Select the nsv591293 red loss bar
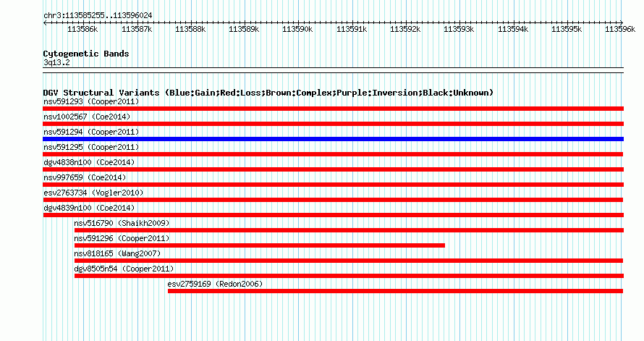The width and height of the screenshot is (644, 341). (x=333, y=109)
